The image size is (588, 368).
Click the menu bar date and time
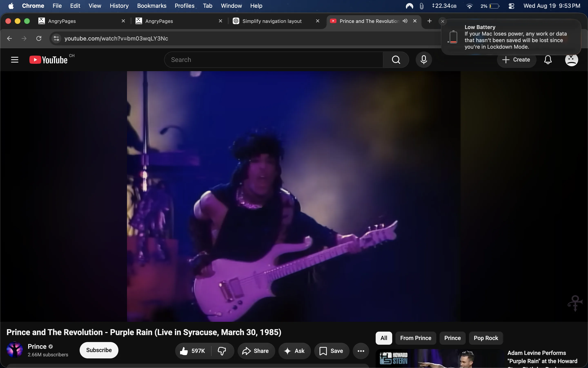click(551, 6)
